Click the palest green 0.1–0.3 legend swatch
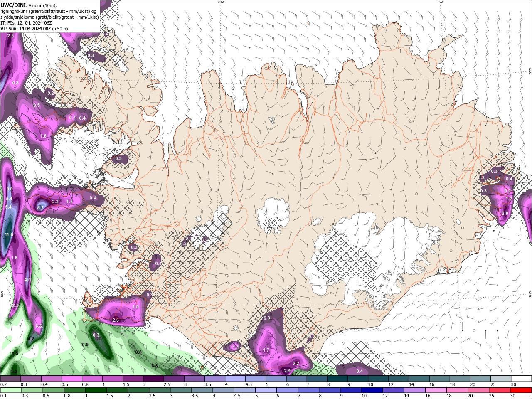This screenshot has width=532, height=399. click(11, 390)
